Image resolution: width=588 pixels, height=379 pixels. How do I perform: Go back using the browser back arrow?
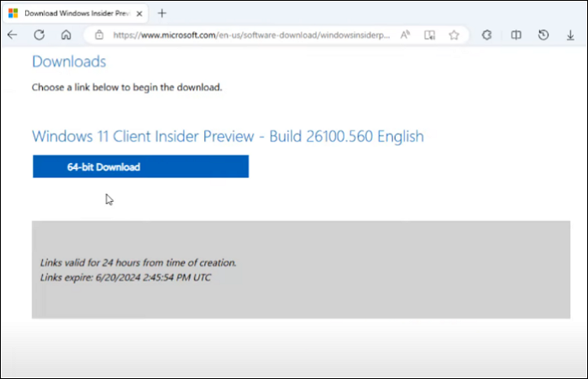(x=12, y=35)
